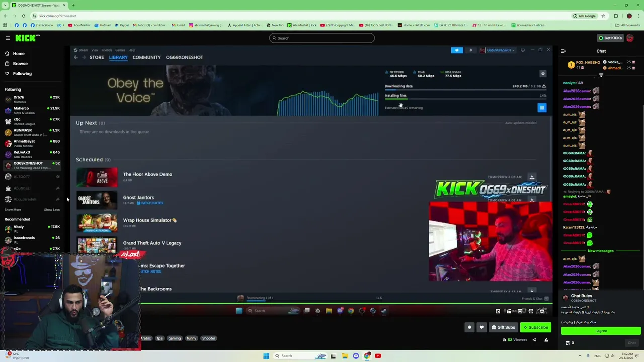Open the Hotmail bookmark
644x362 pixels.
pos(102,25)
